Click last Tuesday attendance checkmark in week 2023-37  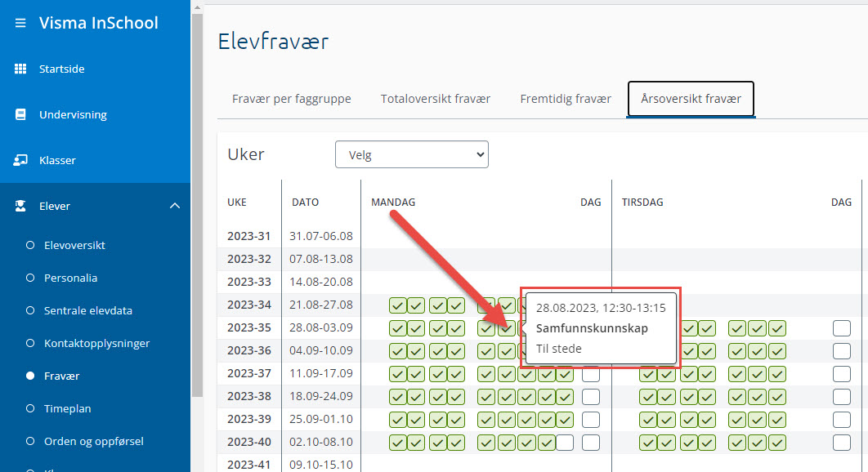click(777, 374)
